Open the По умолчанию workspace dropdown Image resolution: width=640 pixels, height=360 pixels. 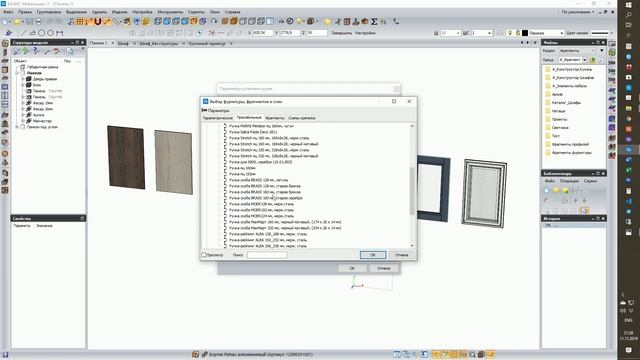coord(577,12)
